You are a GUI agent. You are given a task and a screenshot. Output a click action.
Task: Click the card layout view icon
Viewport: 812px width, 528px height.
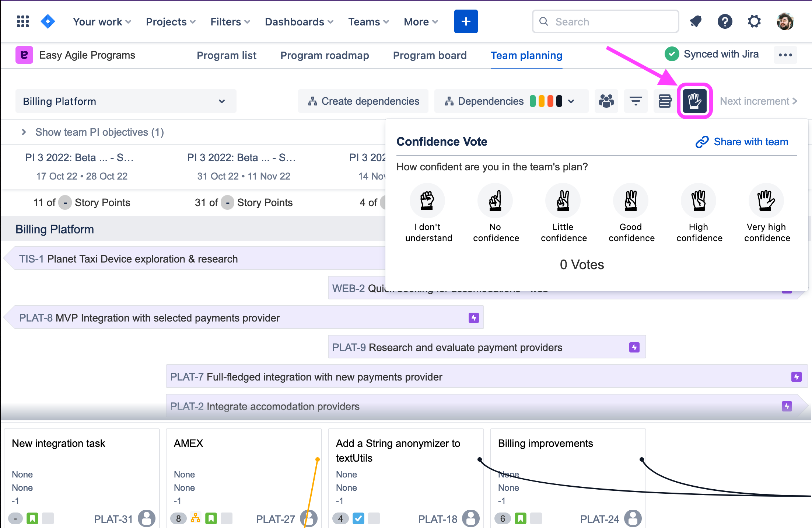pos(665,101)
